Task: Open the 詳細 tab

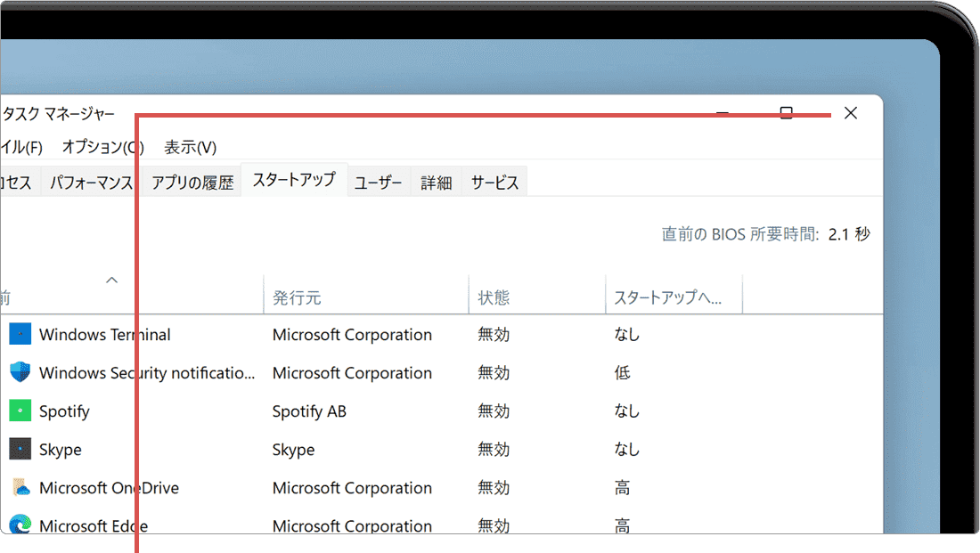Action: click(x=437, y=183)
